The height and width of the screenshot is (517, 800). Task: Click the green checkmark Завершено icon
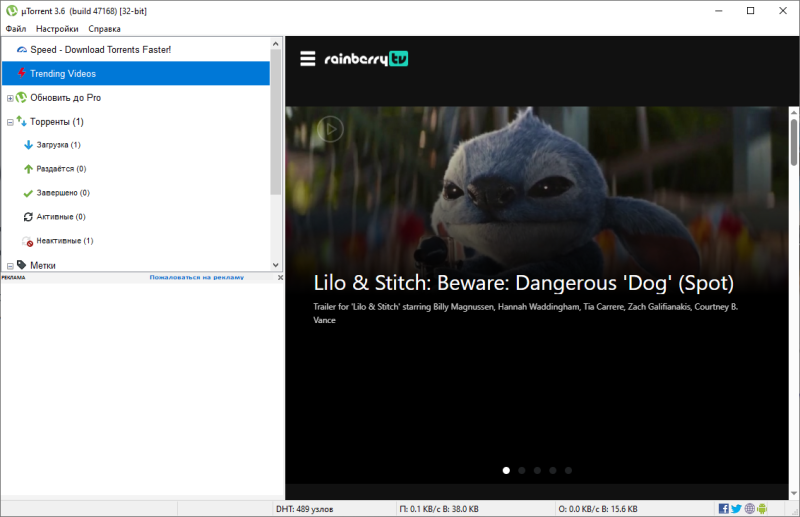coord(29,193)
